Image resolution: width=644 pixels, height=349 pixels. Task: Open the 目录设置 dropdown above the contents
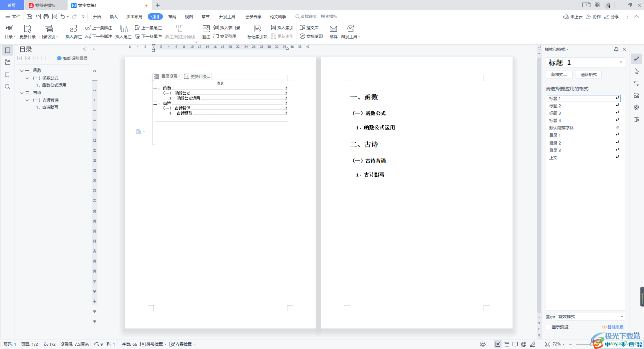(166, 76)
